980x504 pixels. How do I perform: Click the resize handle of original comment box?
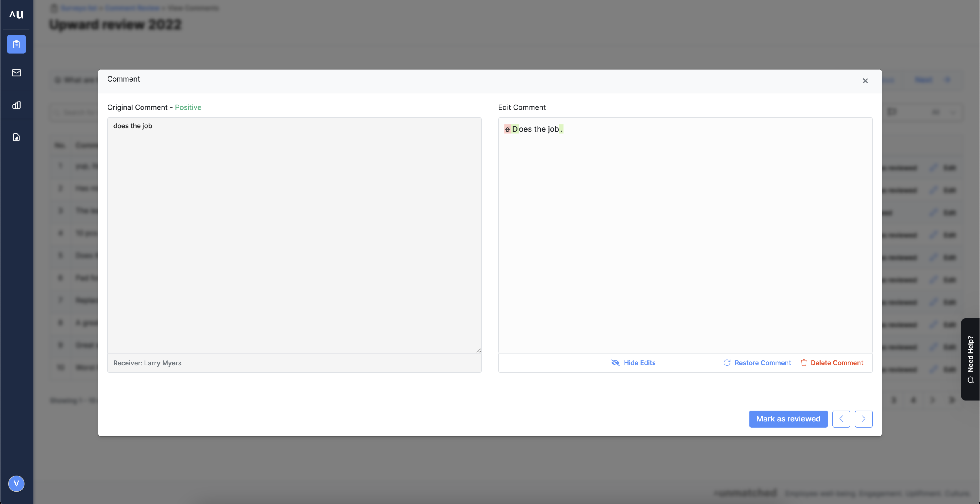click(x=479, y=351)
